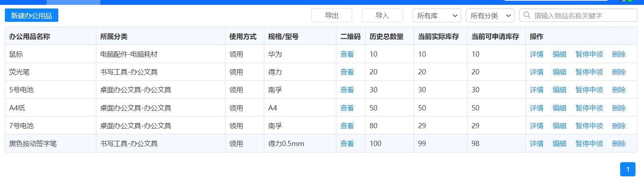644x180 pixels.
Task: Open 详情 for 荧光笔 row
Action: click(536, 72)
